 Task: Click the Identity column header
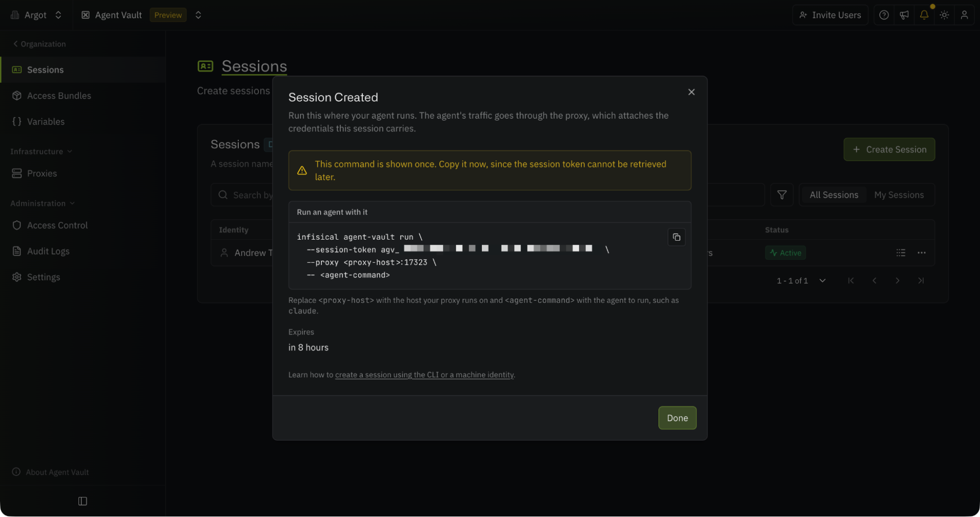click(x=233, y=230)
